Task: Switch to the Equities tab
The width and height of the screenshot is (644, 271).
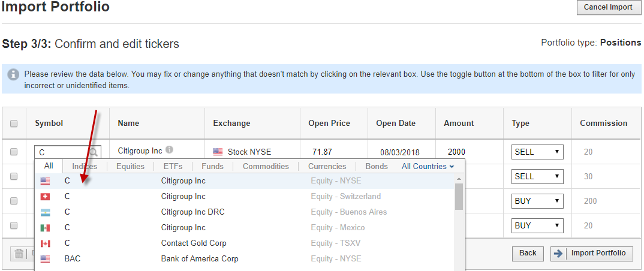Action: [x=130, y=166]
